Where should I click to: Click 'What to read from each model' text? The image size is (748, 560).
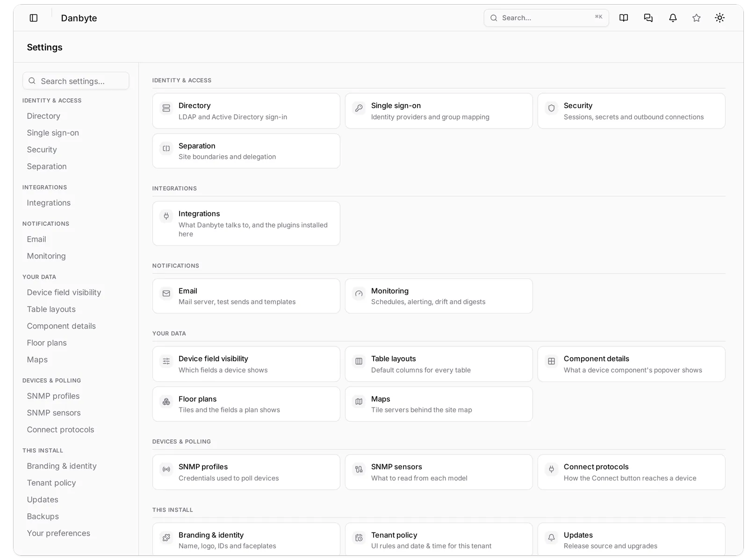419,478
